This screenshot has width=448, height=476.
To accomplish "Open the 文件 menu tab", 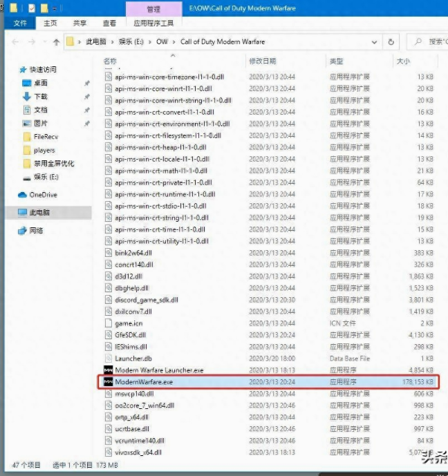I will coord(20,23).
